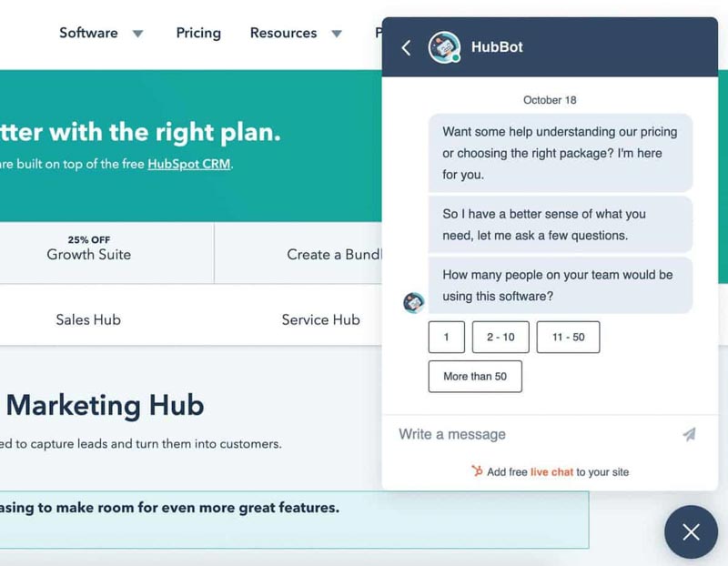The height and width of the screenshot is (566, 728).
Task: Dismiss the chat with the circular X button
Action: 691,532
